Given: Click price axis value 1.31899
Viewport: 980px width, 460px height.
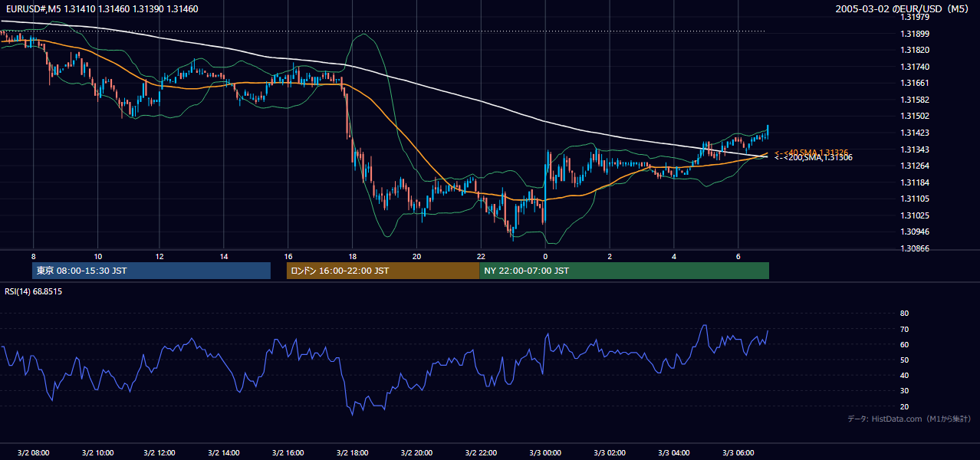Looking at the screenshot, I should click(915, 34).
